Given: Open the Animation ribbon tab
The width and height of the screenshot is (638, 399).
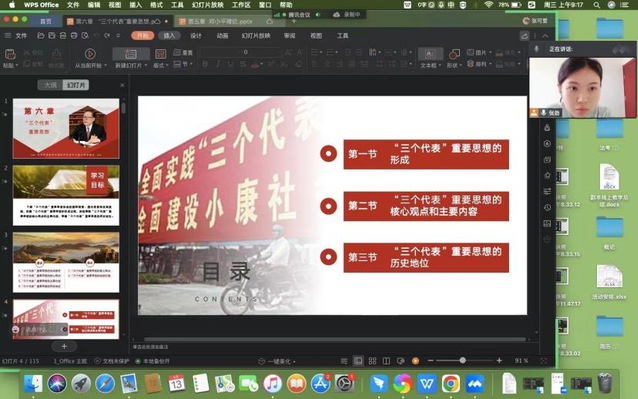Looking at the screenshot, I should (222, 36).
